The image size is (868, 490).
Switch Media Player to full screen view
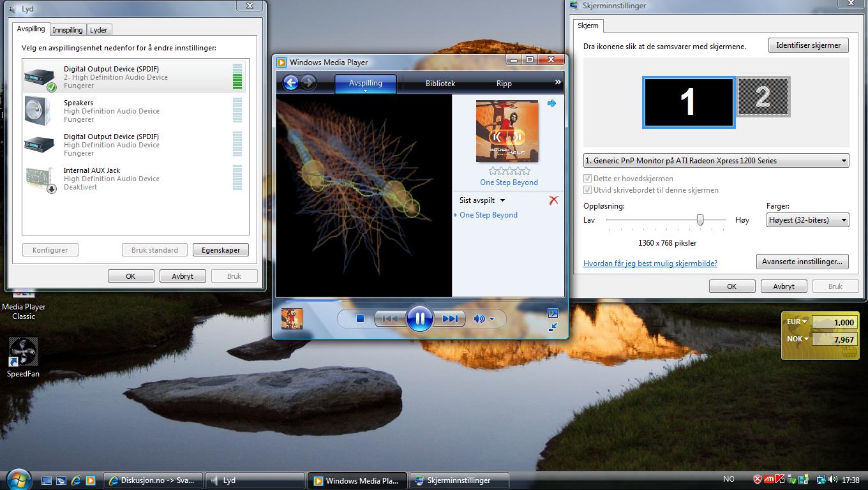[x=553, y=313]
